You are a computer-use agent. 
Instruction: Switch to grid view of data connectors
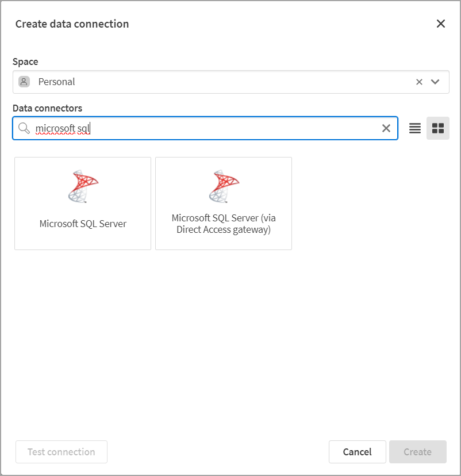click(438, 128)
